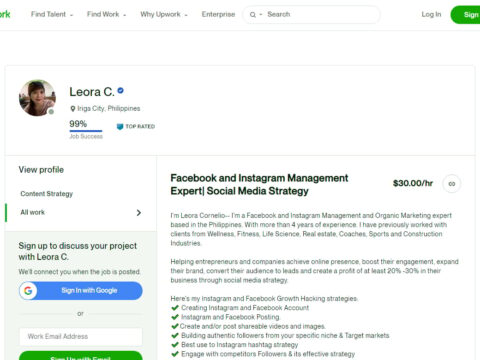Click the verified badge next to Leora C.
Image resolution: width=480 pixels, height=360 pixels.
click(121, 90)
